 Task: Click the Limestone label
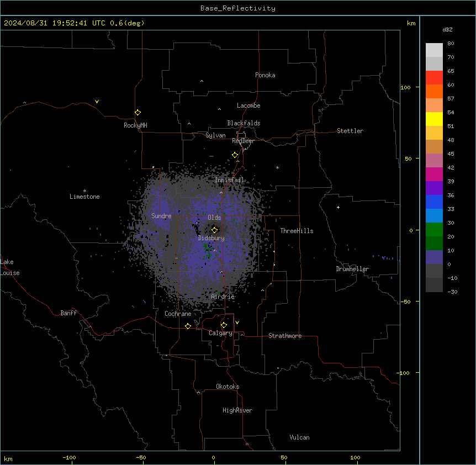pyautogui.click(x=84, y=197)
